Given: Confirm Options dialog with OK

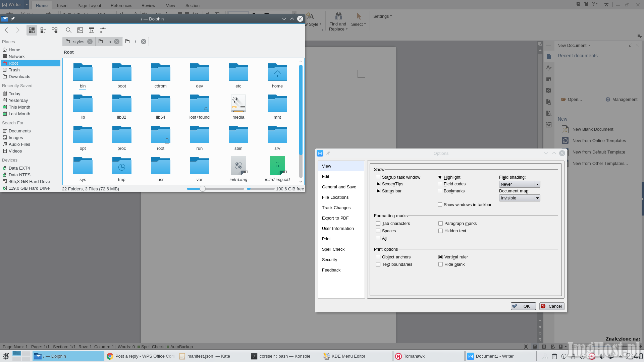Looking at the screenshot, I should [523, 306].
